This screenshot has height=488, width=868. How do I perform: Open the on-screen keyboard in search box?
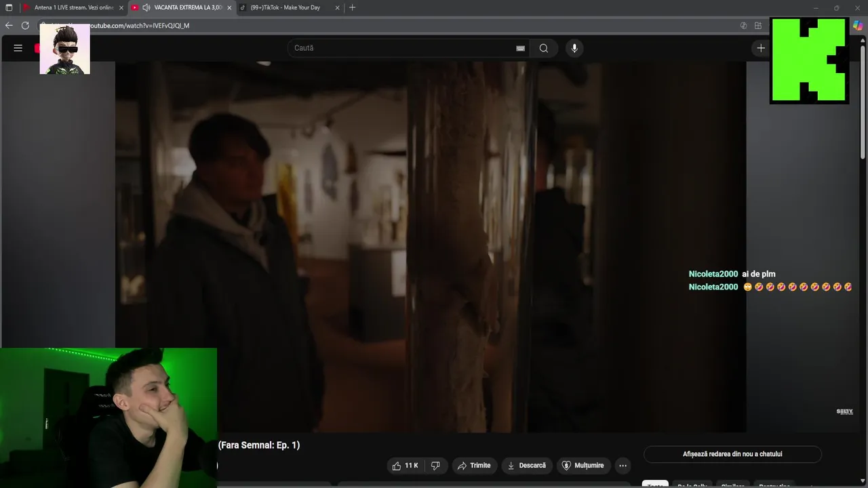pos(520,48)
